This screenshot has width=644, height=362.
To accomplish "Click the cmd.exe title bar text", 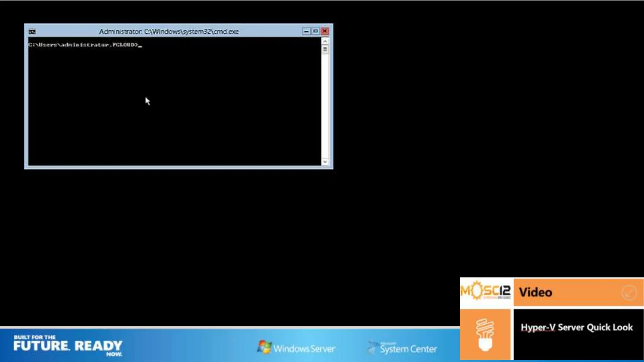I will click(169, 31).
